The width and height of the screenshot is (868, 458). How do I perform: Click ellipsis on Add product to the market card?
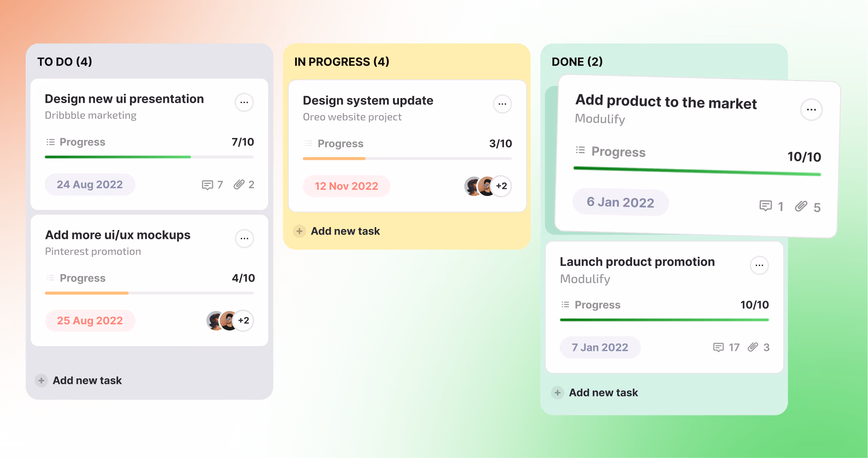(811, 110)
